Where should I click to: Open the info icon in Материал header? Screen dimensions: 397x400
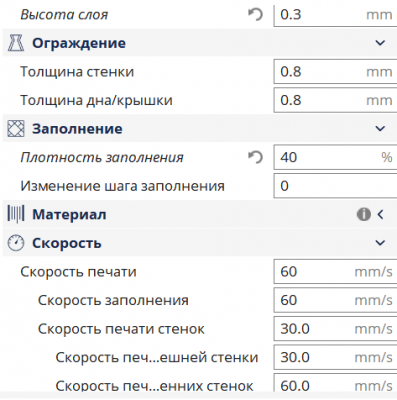click(x=364, y=214)
